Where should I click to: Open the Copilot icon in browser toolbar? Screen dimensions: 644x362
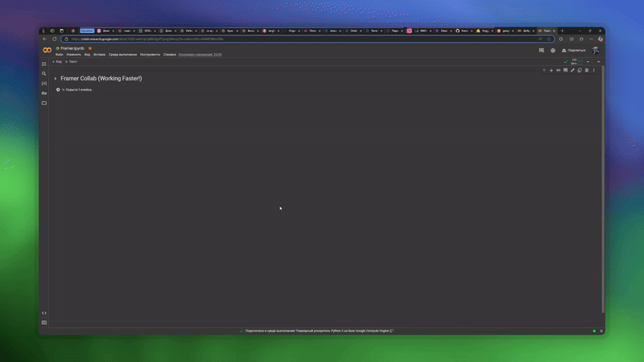tap(601, 39)
